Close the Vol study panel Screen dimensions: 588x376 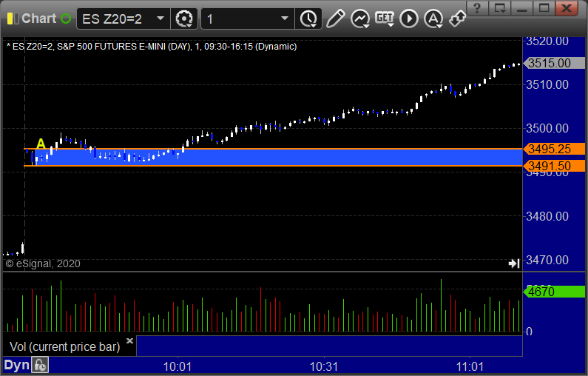[x=129, y=340]
